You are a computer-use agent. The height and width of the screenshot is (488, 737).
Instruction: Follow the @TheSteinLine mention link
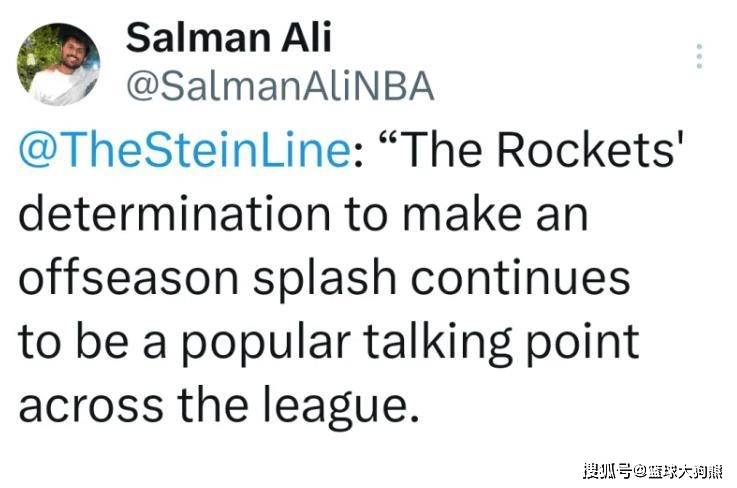(184, 149)
